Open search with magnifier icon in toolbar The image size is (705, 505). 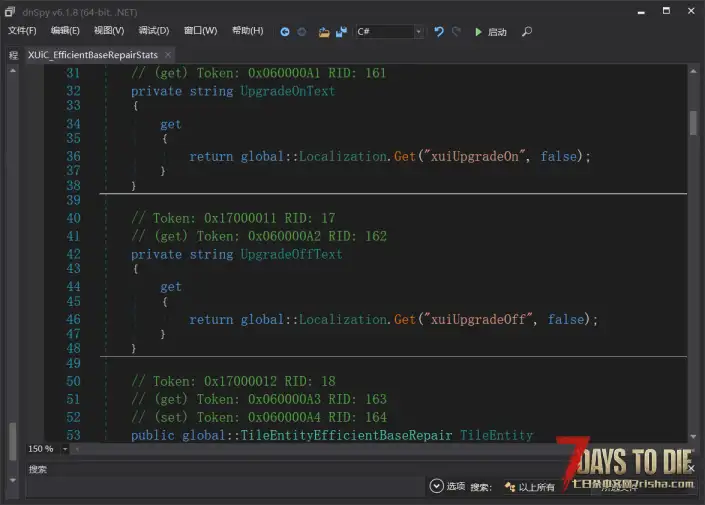(x=527, y=32)
